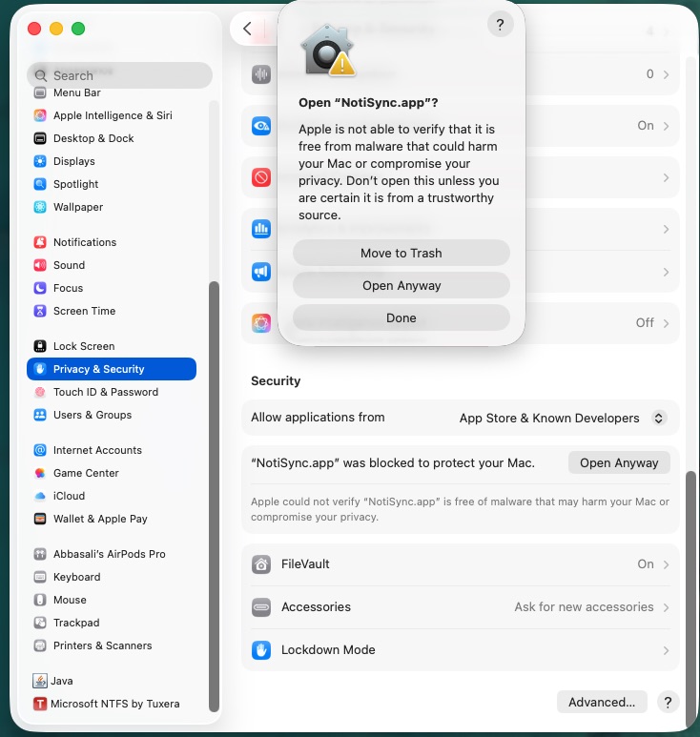The height and width of the screenshot is (737, 700).
Task: Click the gray waveform speech icon
Action: [x=261, y=74]
